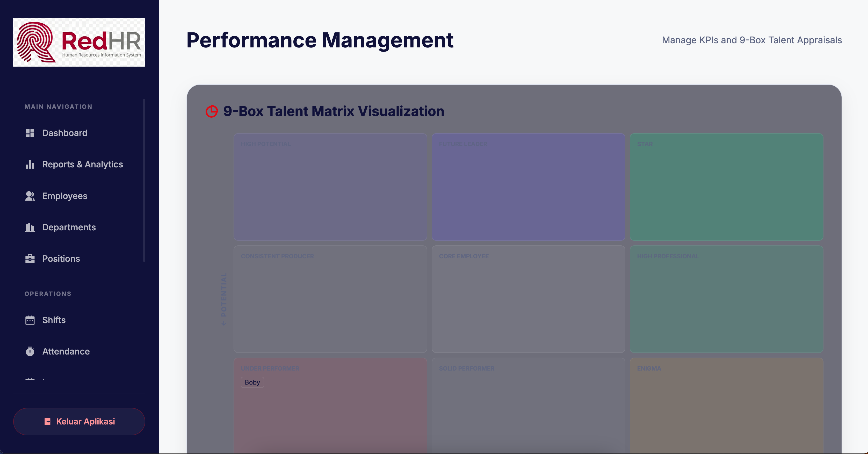Click the Reports & Analytics bar chart icon
This screenshot has width=868, height=454.
pos(30,164)
